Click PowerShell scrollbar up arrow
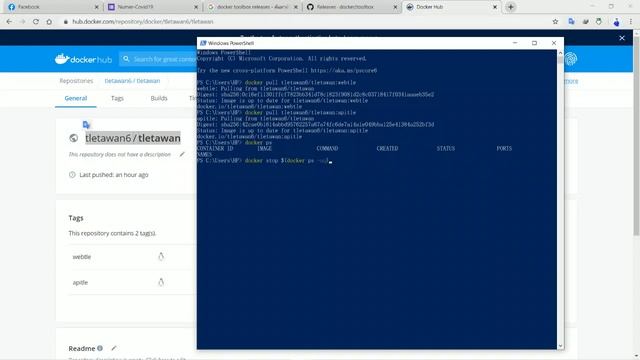 560,53
